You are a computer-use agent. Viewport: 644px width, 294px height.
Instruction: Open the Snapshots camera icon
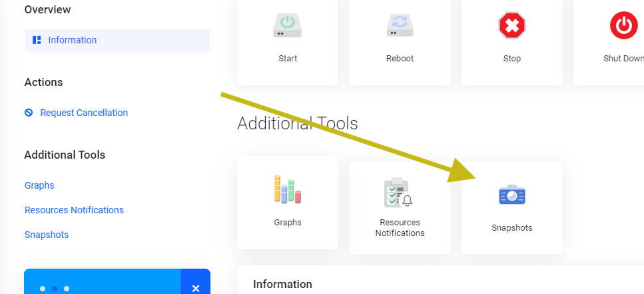(512, 195)
